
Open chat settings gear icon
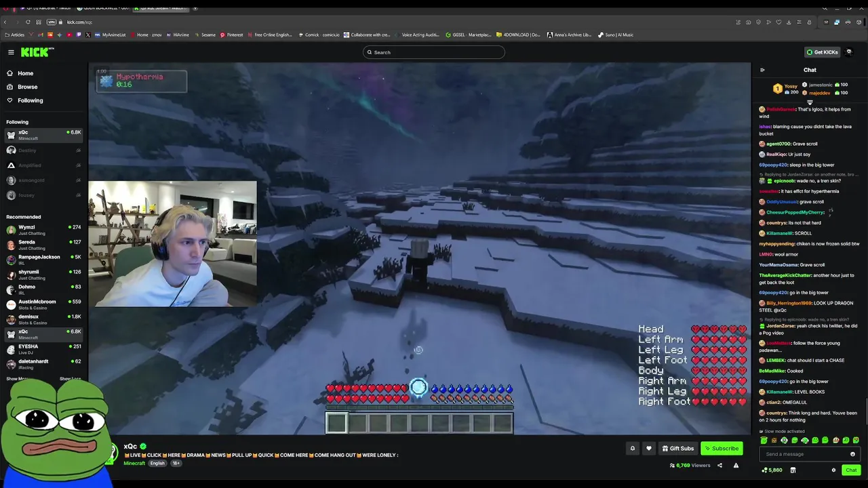pos(833,470)
